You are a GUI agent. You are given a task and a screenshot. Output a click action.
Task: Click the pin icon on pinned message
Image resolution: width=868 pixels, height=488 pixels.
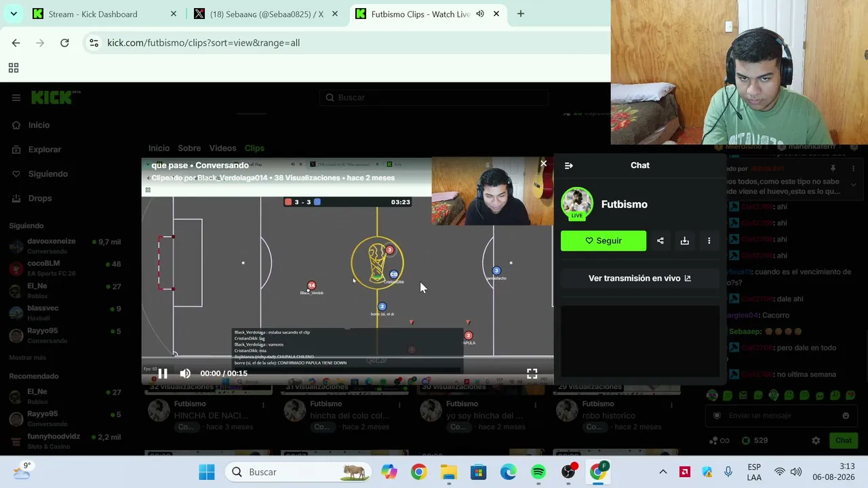(833, 169)
